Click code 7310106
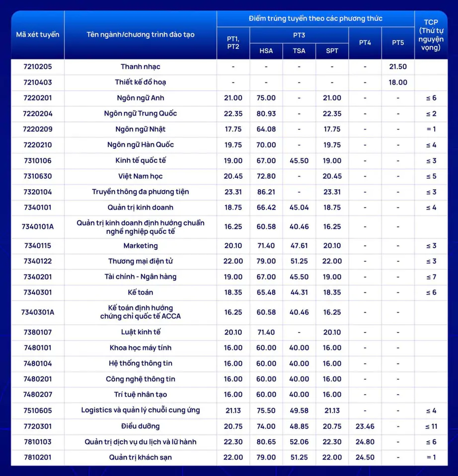 tap(38, 161)
